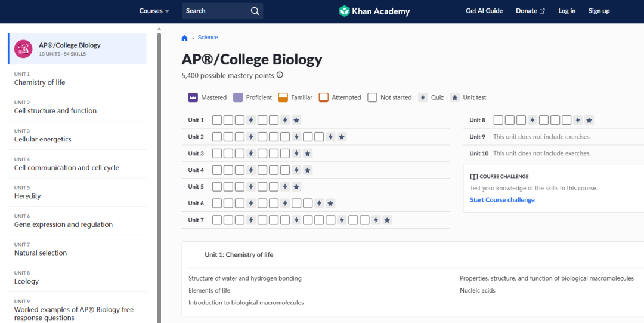This screenshot has width=644, height=323.
Task: Open Unit 8 first quiz lightning icon
Action: pos(532,120)
